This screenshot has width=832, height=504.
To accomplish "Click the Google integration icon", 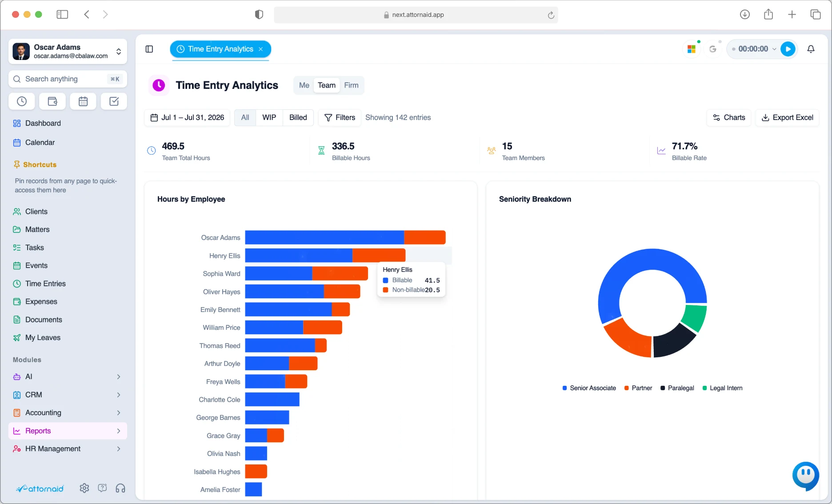I will point(713,49).
